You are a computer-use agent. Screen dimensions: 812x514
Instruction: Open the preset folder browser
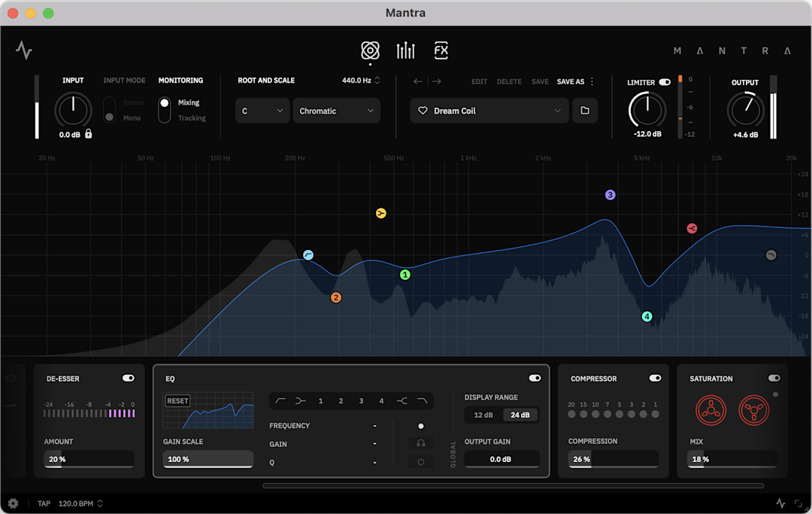[585, 111]
